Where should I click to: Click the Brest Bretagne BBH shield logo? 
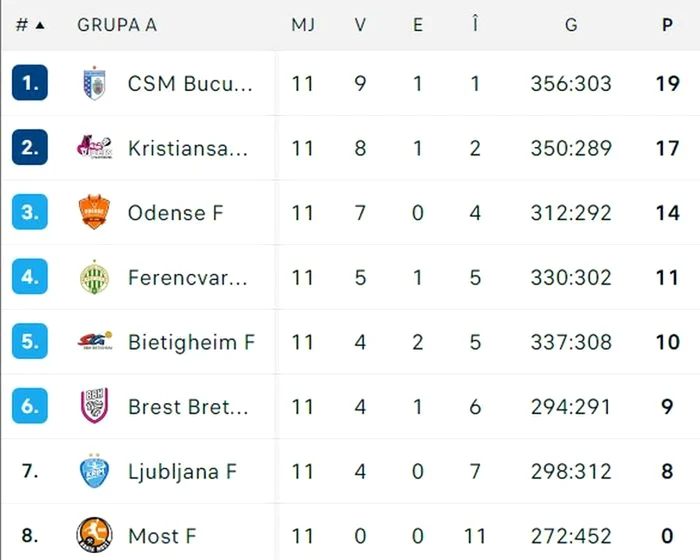click(94, 405)
